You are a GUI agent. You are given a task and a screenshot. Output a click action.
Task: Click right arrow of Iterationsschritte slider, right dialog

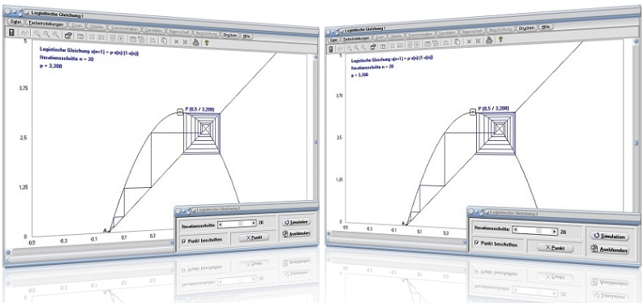555,231
